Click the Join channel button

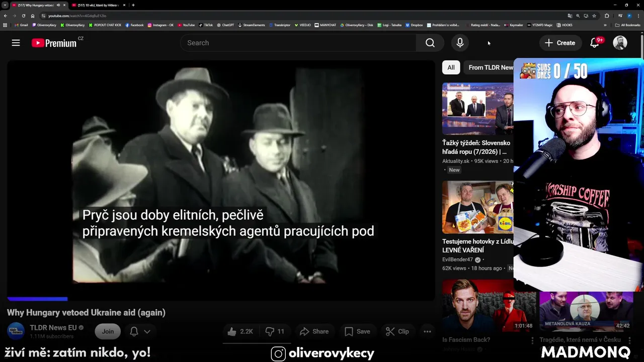(108, 331)
